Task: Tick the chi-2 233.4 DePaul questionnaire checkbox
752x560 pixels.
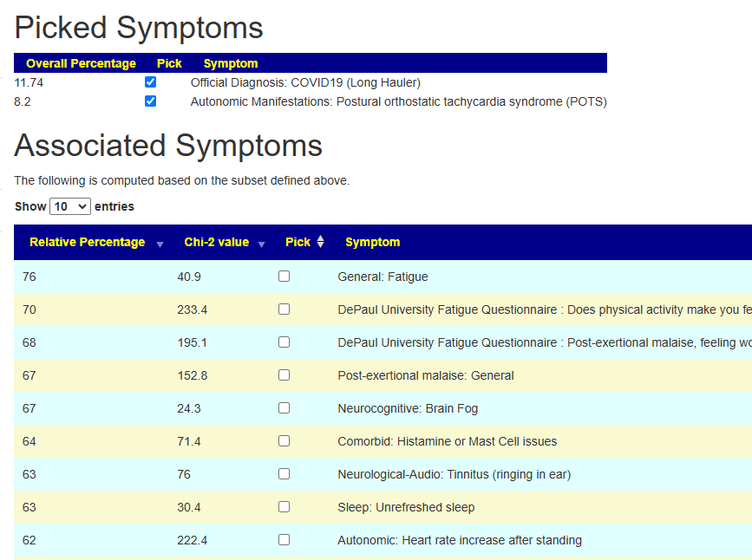Action: pos(284,309)
